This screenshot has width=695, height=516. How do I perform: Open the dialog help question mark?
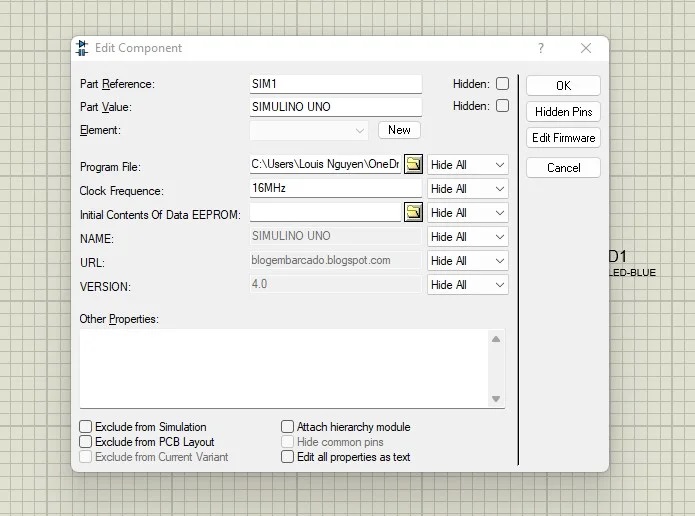pos(541,48)
